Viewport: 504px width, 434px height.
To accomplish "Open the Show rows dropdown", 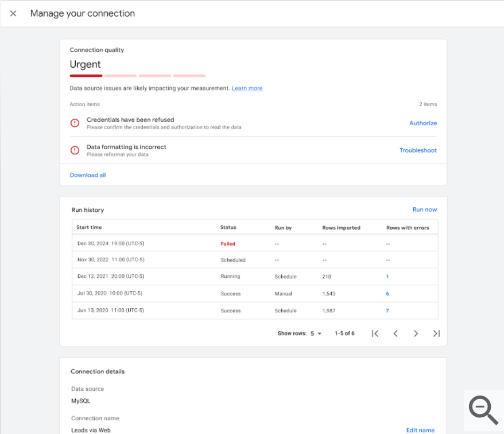I will click(x=316, y=334).
